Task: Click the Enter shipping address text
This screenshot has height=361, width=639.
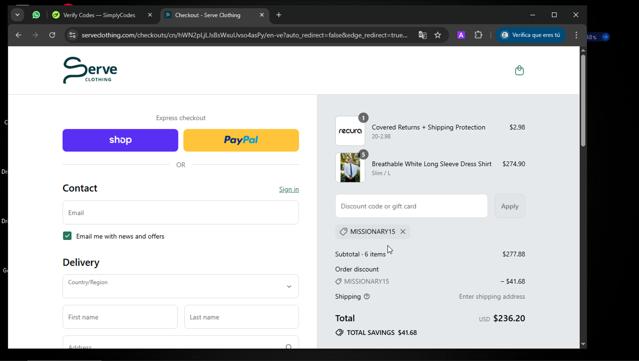Action: 492,296
